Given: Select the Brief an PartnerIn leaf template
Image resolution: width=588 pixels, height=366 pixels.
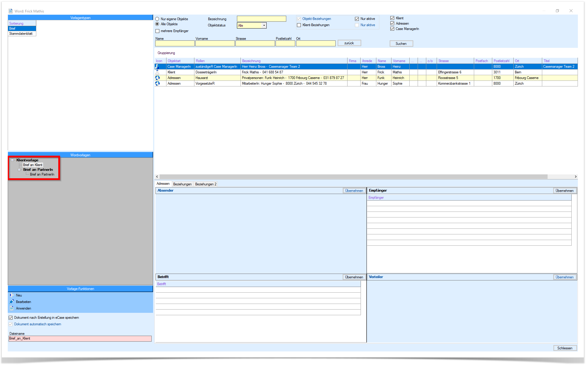Looking at the screenshot, I should tap(42, 174).
